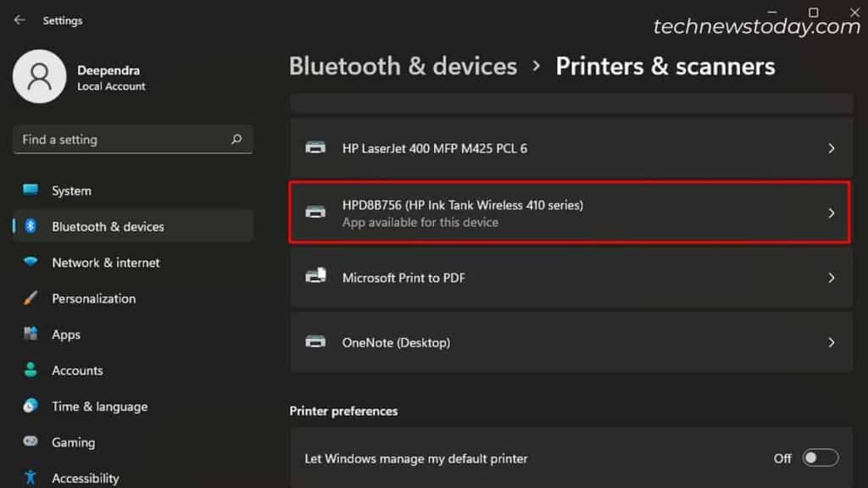Click the Bluetooth icon beside Bluetooth & devices

[30, 226]
